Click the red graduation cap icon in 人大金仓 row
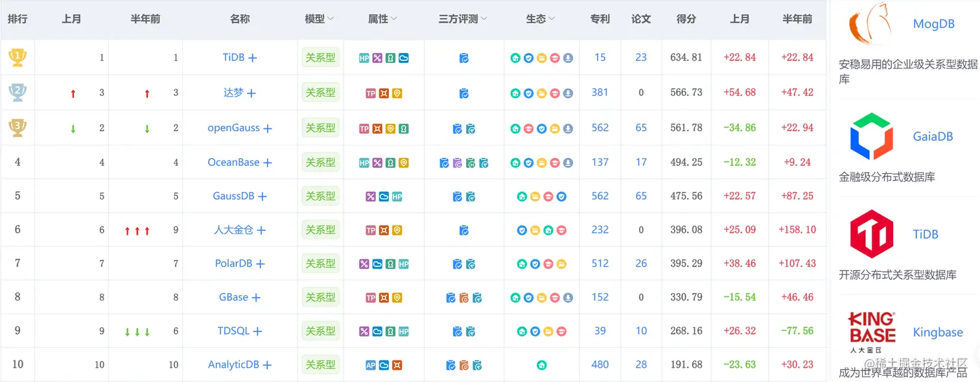Screen dimensions: 980x382 tap(562, 230)
